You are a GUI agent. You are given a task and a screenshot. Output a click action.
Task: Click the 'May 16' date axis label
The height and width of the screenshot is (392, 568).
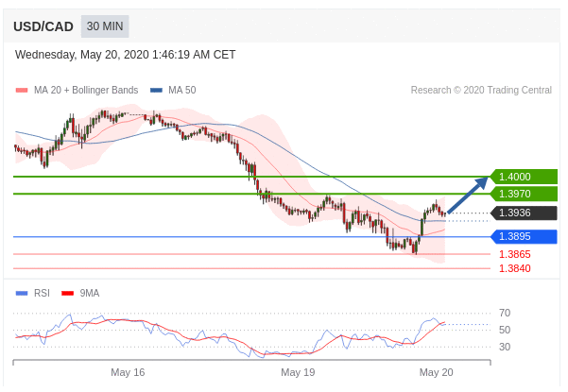coord(128,372)
